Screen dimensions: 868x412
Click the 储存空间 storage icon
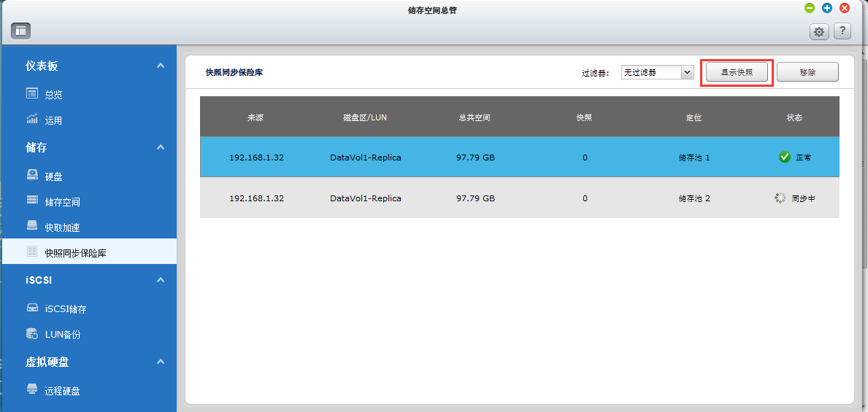(x=33, y=201)
